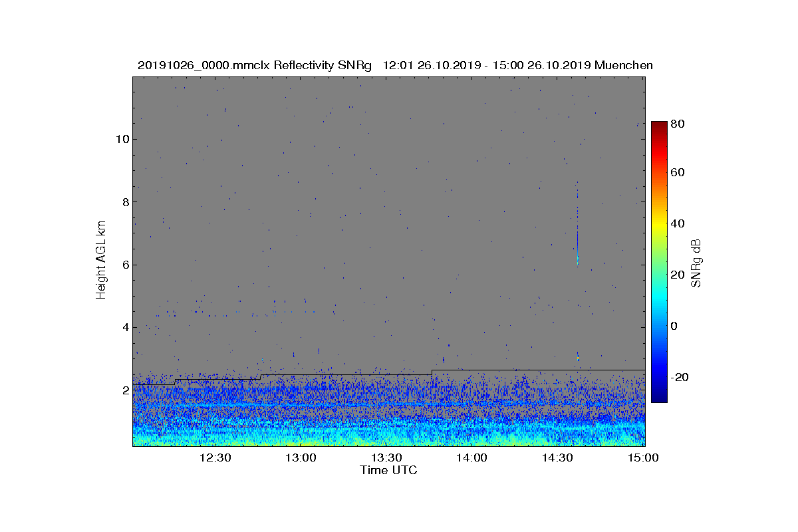Click the 15:00 time tick label
This screenshot has width=798, height=532.
click(643, 458)
